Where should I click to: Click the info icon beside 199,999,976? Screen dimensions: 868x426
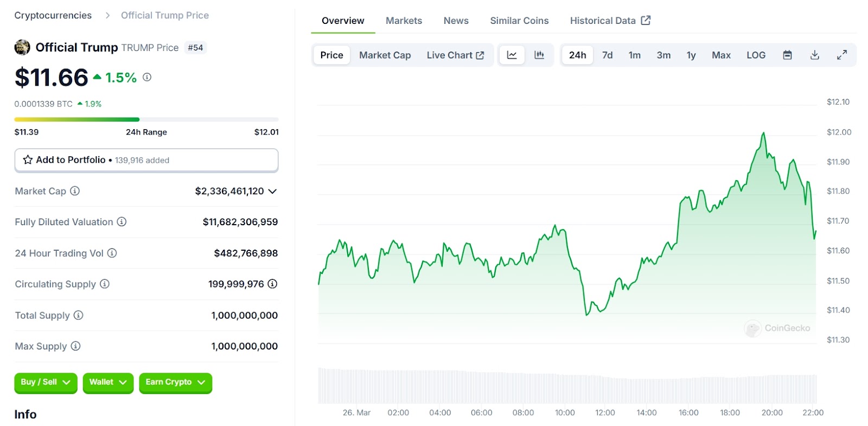tap(272, 284)
